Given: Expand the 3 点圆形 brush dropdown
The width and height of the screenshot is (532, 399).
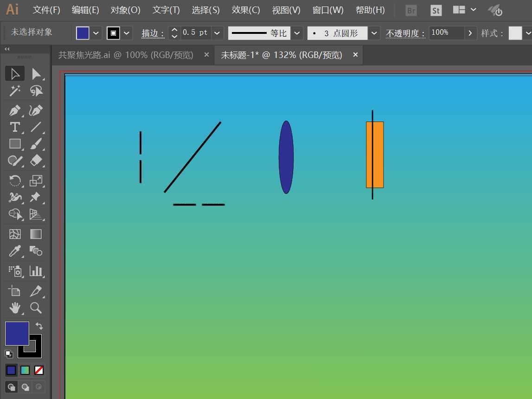Looking at the screenshot, I should (374, 33).
